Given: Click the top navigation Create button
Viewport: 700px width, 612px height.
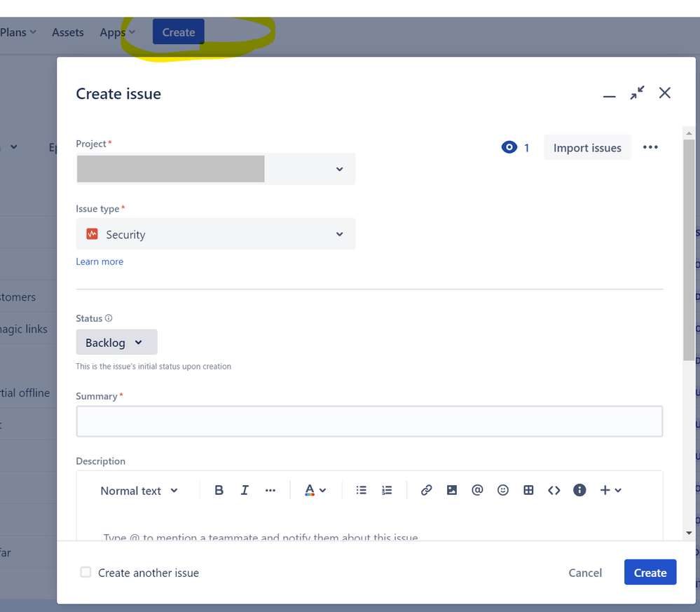Looking at the screenshot, I should pyautogui.click(x=179, y=32).
